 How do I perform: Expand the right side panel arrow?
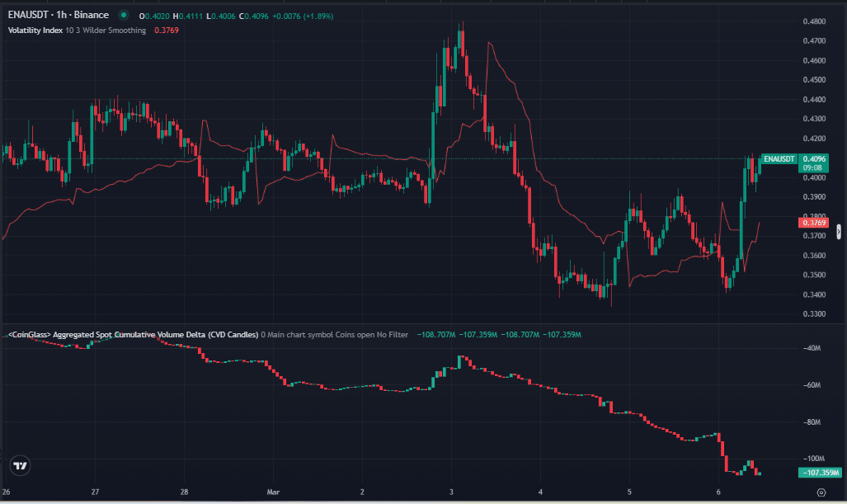840,231
